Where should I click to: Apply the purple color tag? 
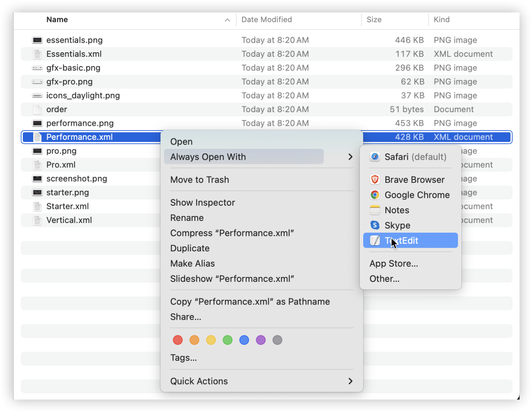(x=261, y=340)
